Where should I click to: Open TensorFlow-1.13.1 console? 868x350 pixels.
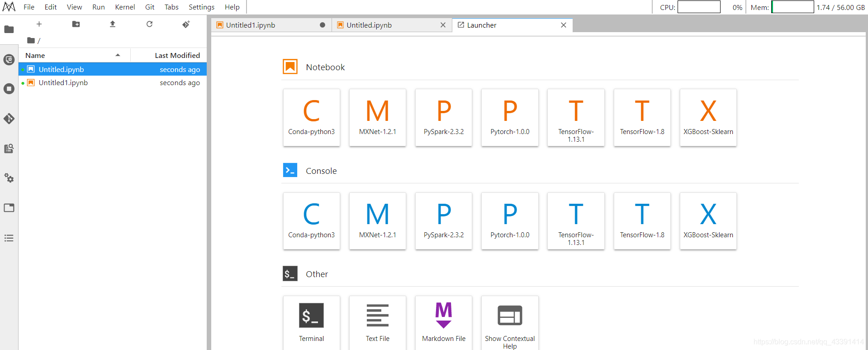coord(576,221)
